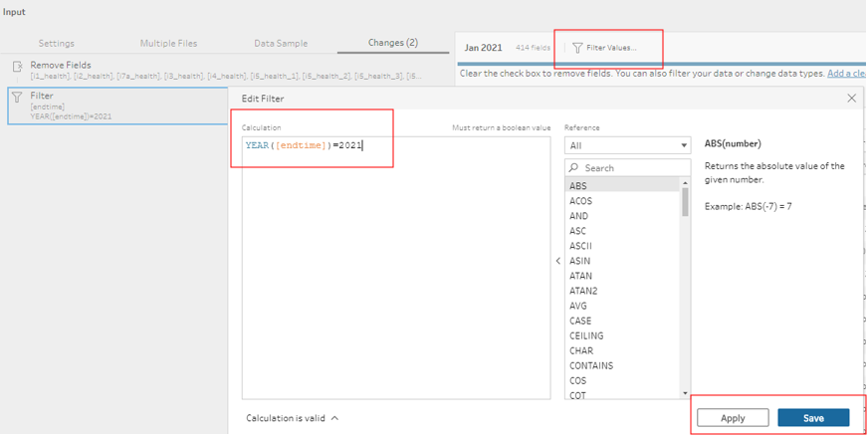Image resolution: width=868 pixels, height=437 pixels.
Task: Switch to the Data Sample tab
Action: pyautogui.click(x=281, y=44)
